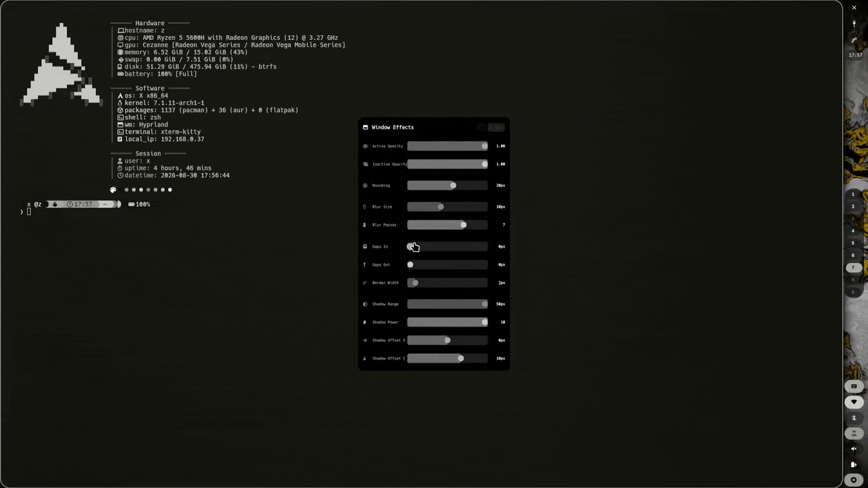Click the icon beside Blur Passes
868x488 pixels.
click(365, 224)
